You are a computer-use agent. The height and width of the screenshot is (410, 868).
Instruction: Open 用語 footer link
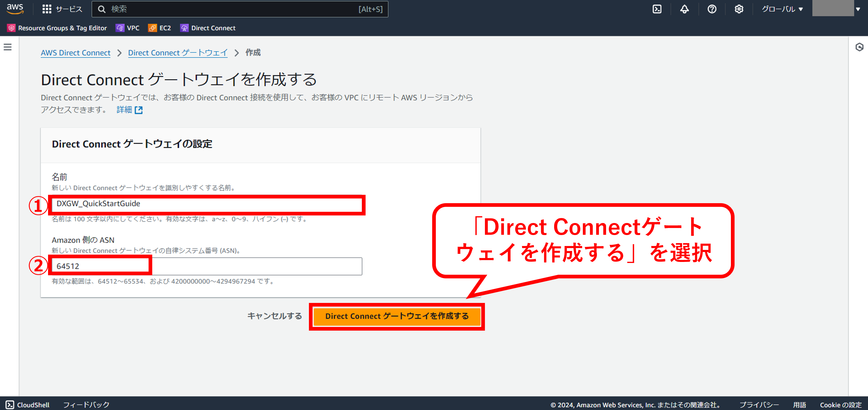799,405
